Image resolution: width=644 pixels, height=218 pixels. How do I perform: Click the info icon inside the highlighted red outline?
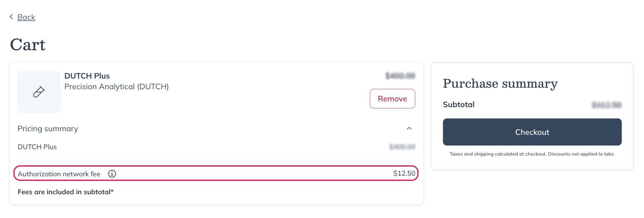(x=112, y=173)
